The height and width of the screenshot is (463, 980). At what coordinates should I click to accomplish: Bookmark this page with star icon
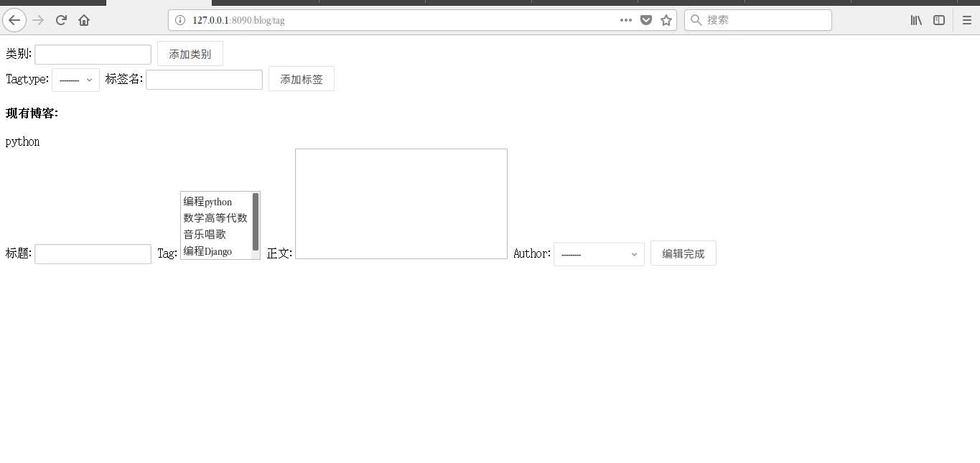[666, 20]
